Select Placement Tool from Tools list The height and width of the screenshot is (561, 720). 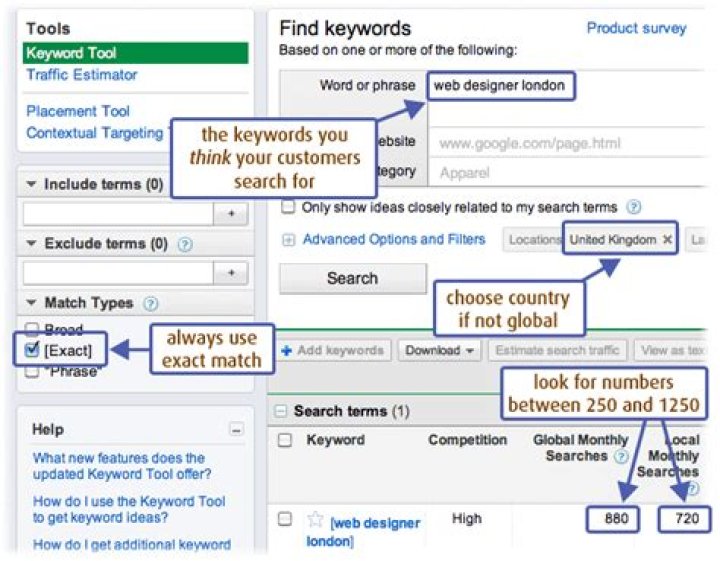(x=78, y=111)
